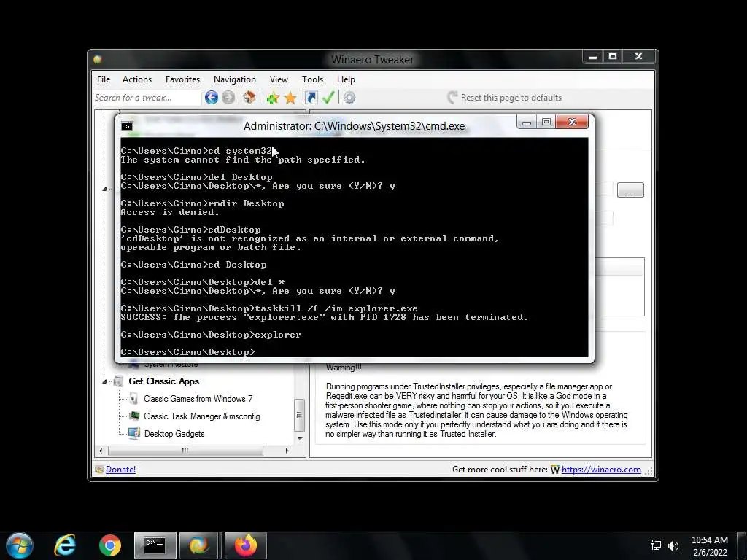Click the Donate coin icon in status bar
Screen dimensions: 747x560
click(99, 470)
